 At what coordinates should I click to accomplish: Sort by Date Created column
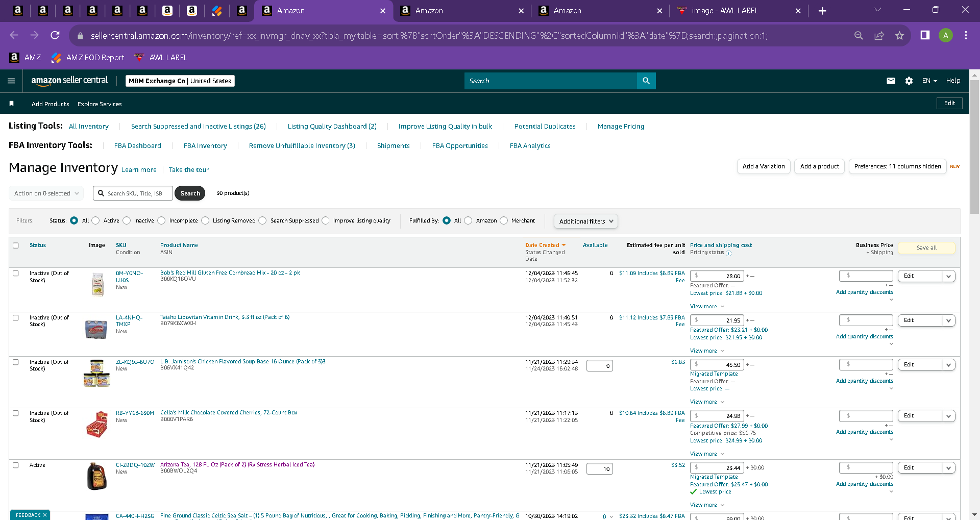tap(545, 245)
